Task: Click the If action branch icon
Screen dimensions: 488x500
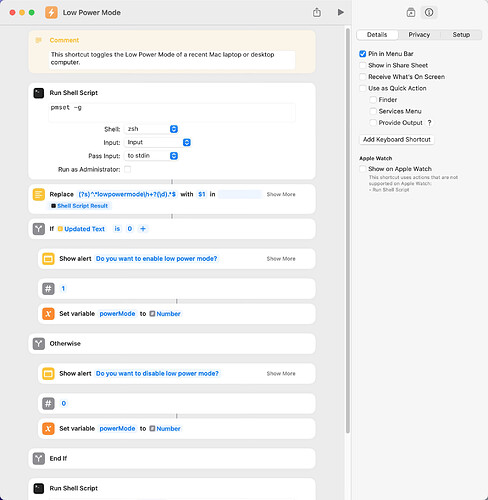Action: pyautogui.click(x=39, y=229)
